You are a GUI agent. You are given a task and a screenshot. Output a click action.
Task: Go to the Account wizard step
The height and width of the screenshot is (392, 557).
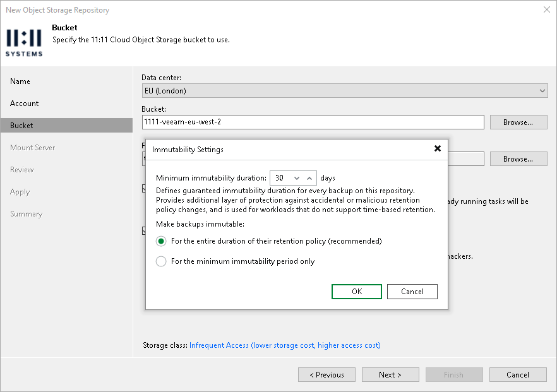tap(24, 104)
